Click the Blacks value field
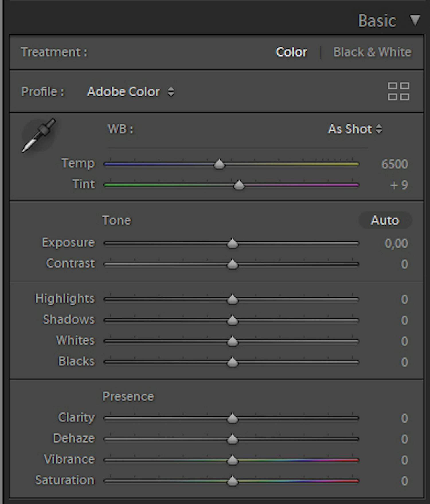This screenshot has height=504, width=430. click(404, 362)
